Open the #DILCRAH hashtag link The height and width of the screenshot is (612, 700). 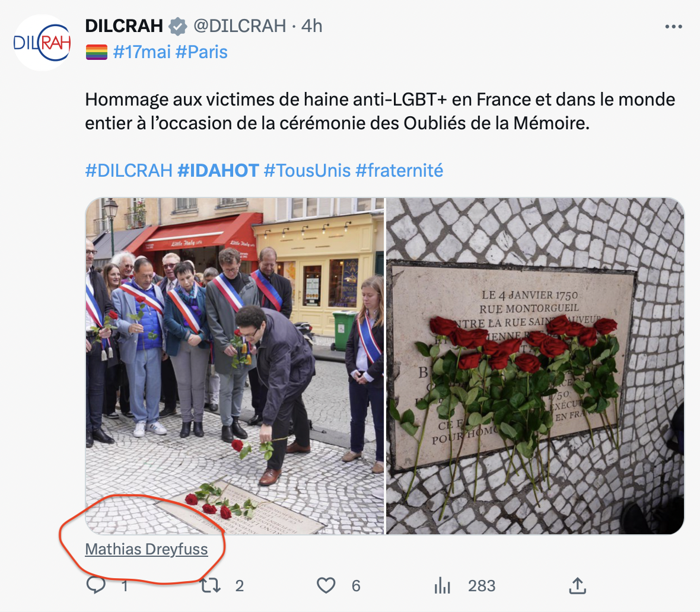(x=129, y=171)
